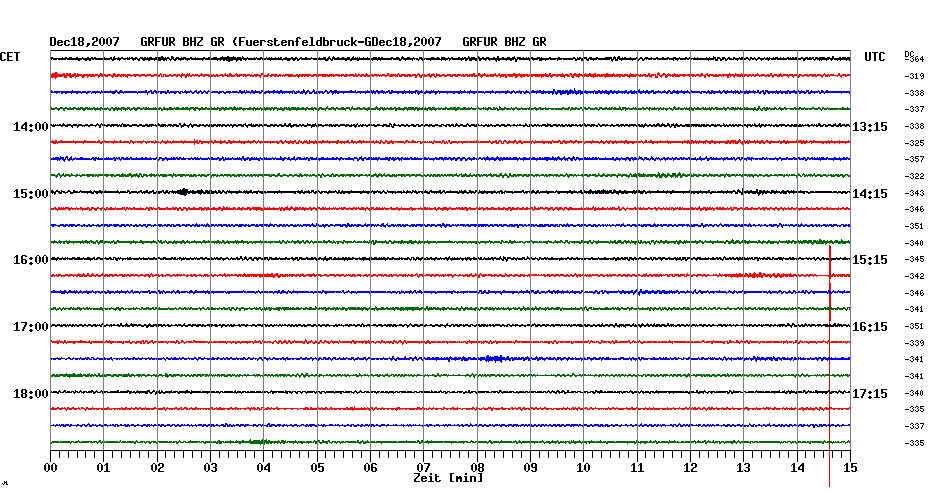930x494 pixels.
Task: Click the UTC axis header
Action: [875, 57]
